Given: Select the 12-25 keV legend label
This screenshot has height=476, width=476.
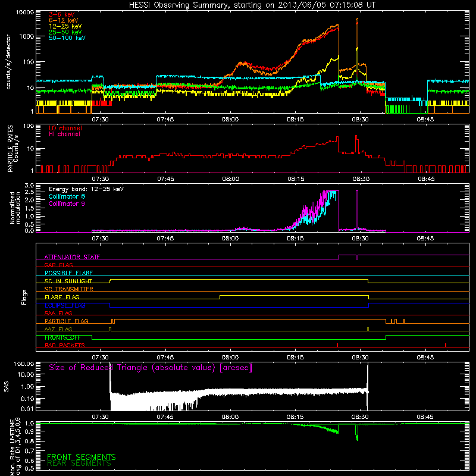Looking at the screenshot, I should pos(65,26).
